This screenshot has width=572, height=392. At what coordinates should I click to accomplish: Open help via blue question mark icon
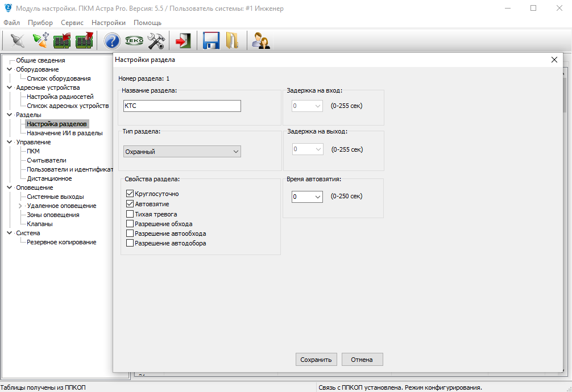click(112, 41)
